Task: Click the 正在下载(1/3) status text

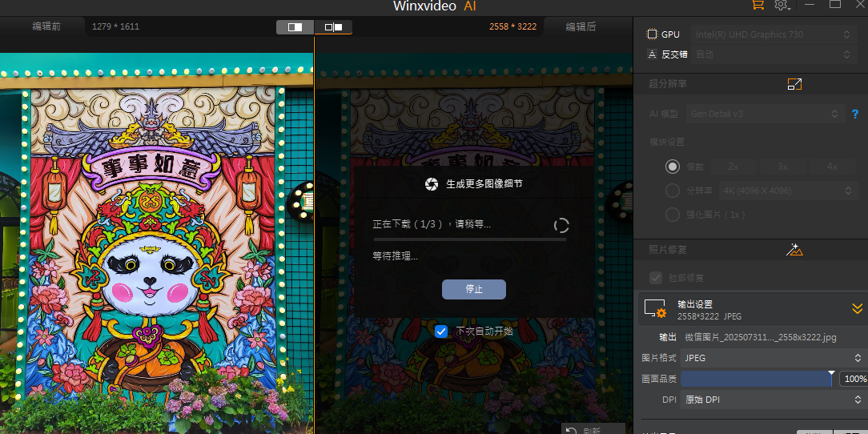Action: pyautogui.click(x=432, y=224)
